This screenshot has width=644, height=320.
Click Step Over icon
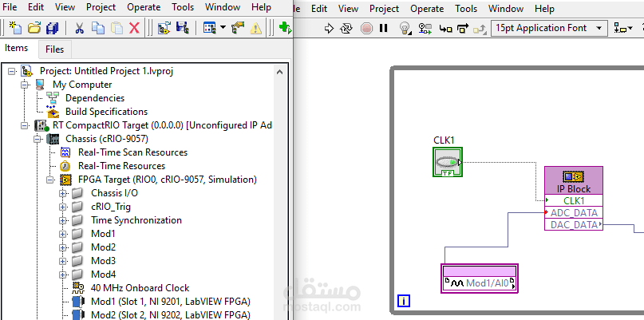click(463, 29)
